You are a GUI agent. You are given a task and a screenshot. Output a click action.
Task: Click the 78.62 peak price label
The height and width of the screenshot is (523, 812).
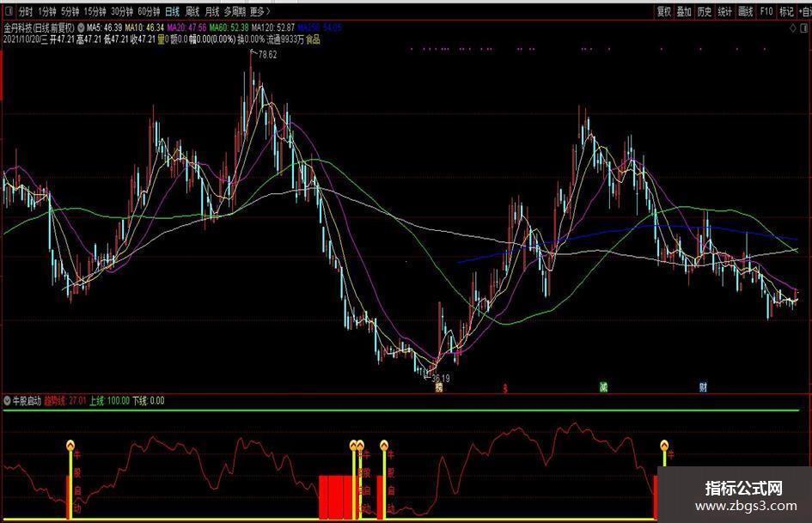click(x=266, y=55)
